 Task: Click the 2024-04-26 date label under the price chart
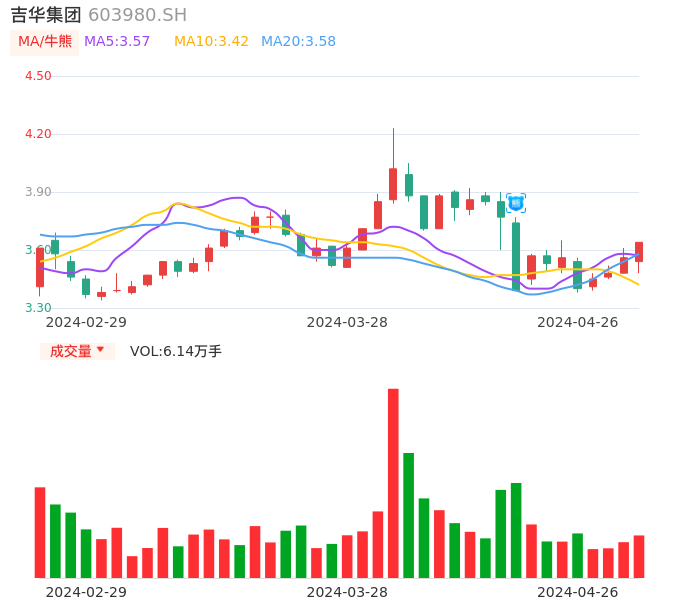click(578, 322)
